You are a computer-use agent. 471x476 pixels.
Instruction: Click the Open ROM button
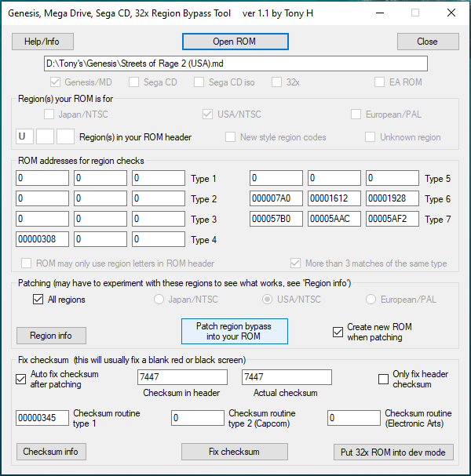[235, 42]
